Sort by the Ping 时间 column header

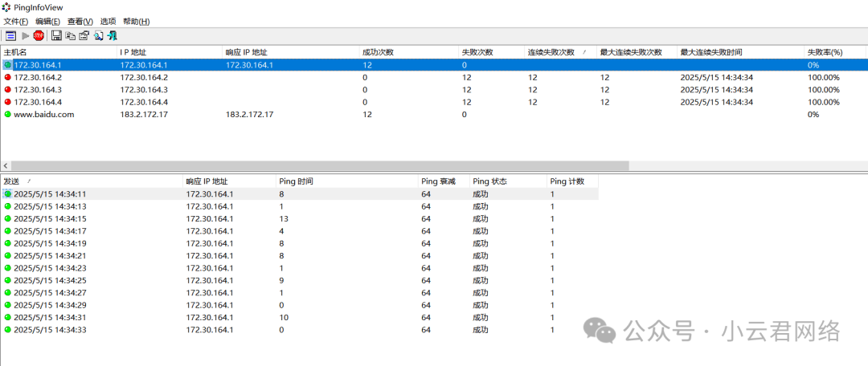(x=346, y=181)
